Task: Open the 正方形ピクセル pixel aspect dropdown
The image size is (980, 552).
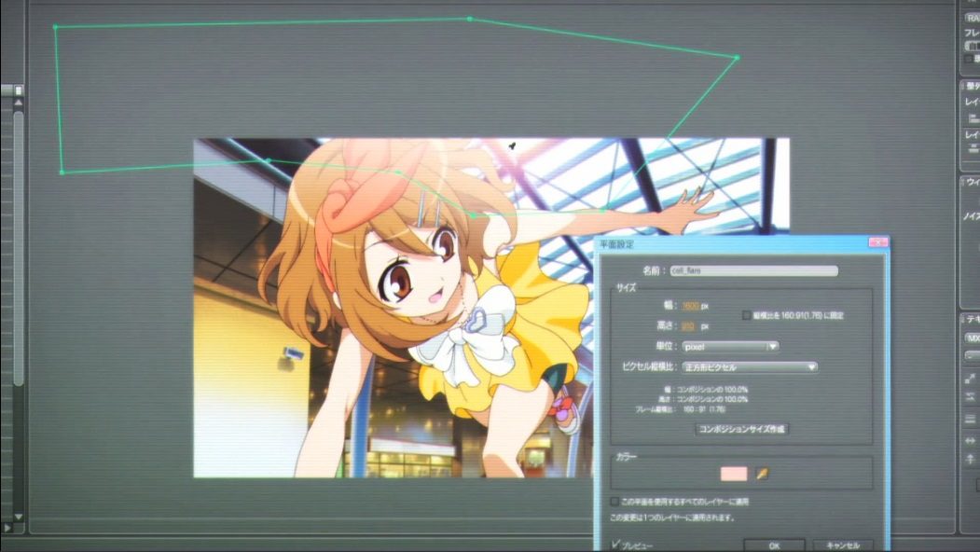Action: 749,367
